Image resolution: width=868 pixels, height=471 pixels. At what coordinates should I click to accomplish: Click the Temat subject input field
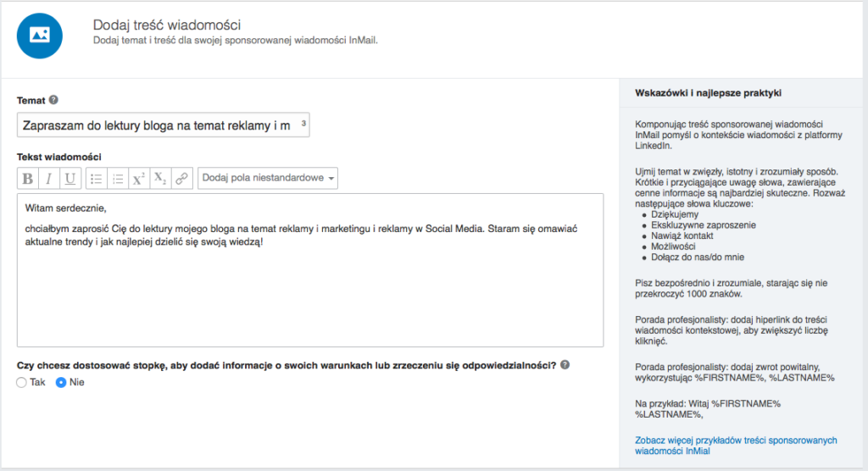[157, 125]
